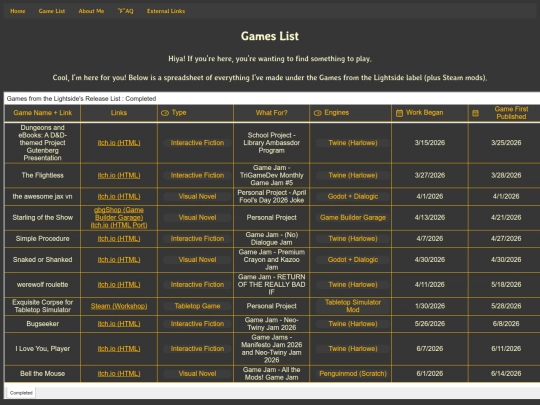Click the Game First Published header text
This screenshot has width=540, height=405.
coord(511,113)
